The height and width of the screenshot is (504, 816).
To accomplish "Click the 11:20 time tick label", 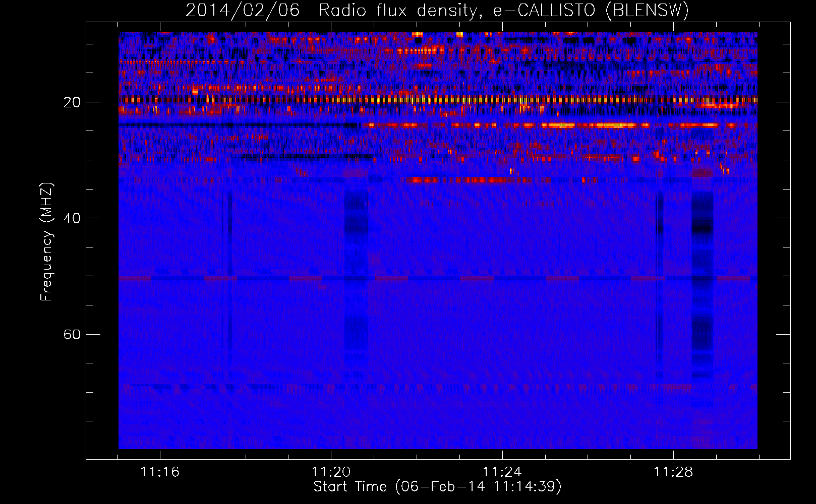I will [331, 472].
